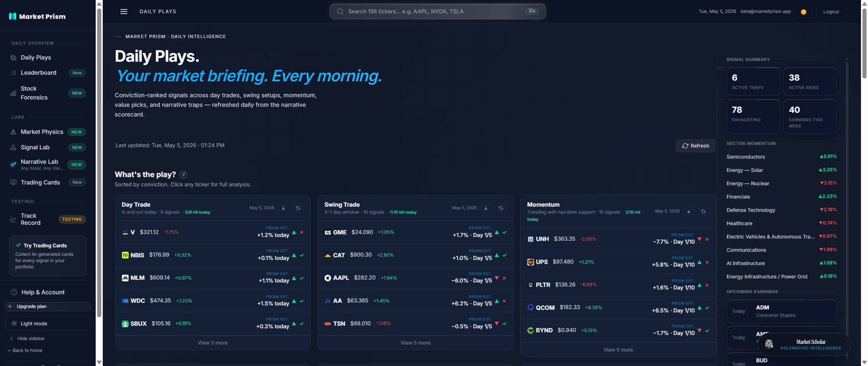The image size is (868, 366).
Task: Click the Refresh button
Action: coord(695,146)
